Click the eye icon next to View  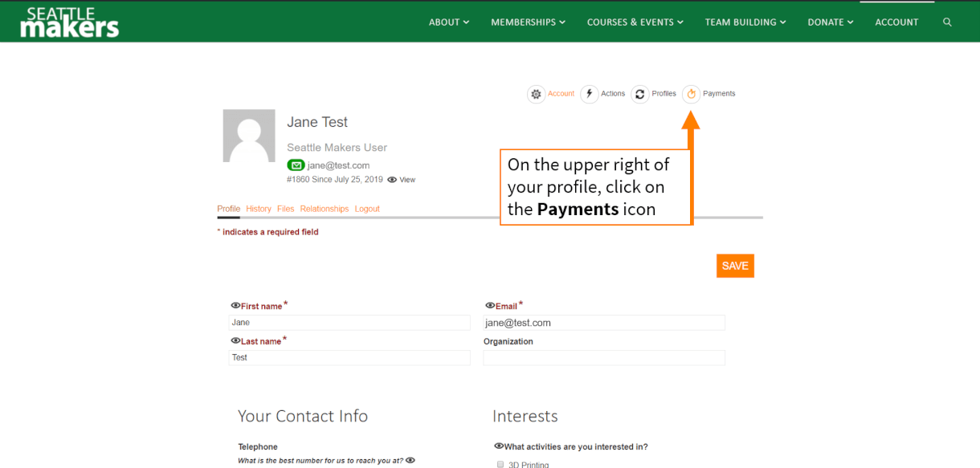(392, 180)
